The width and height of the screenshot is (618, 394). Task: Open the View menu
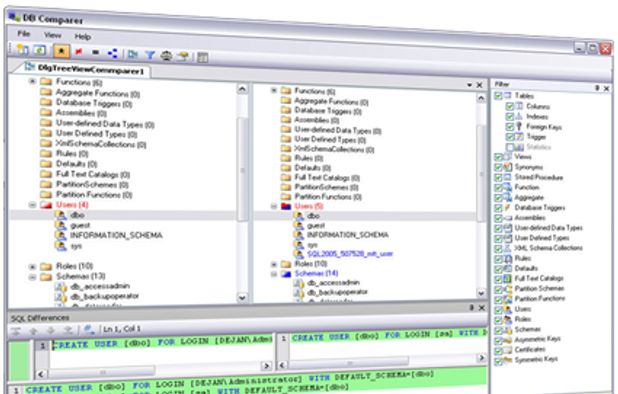pos(52,35)
